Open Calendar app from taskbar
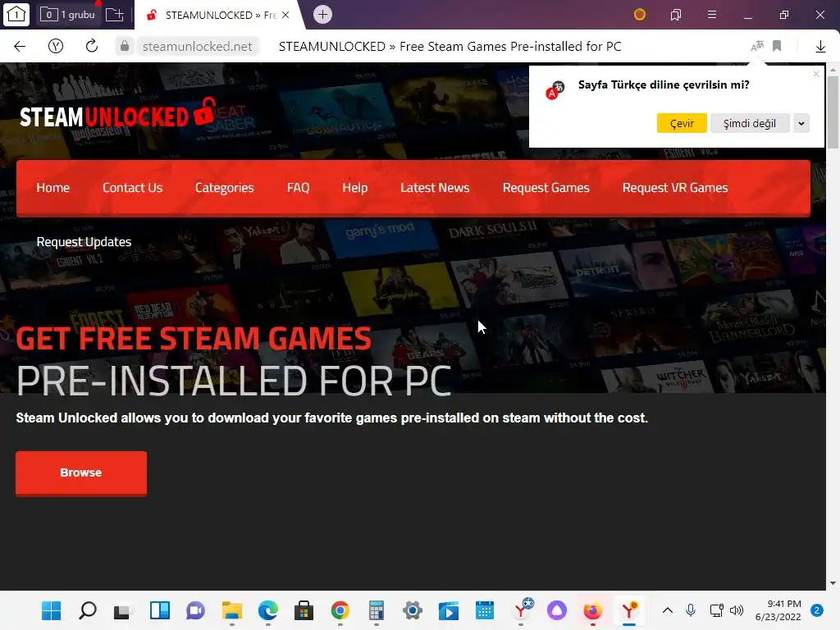 click(484, 610)
